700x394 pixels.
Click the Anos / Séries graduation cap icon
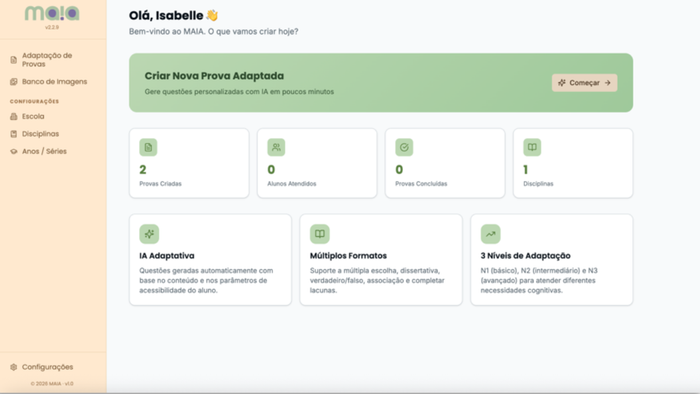pyautogui.click(x=14, y=151)
